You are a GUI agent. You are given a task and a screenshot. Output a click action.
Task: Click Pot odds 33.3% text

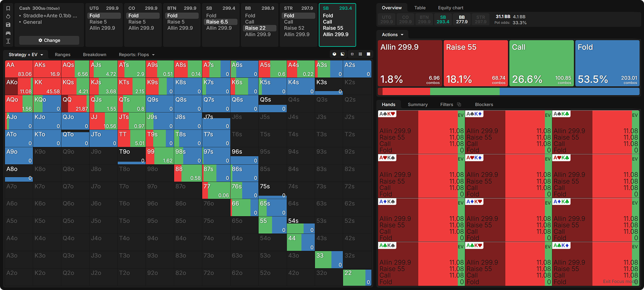(510, 23)
